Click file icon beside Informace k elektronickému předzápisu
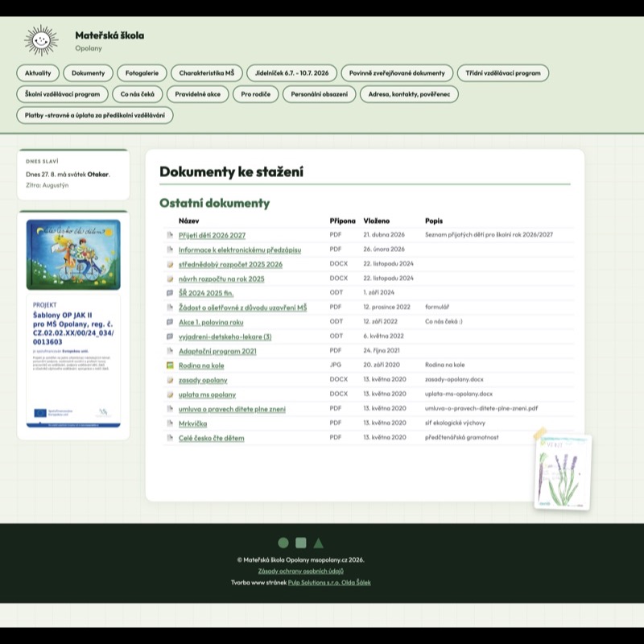The image size is (644, 644). pyautogui.click(x=170, y=250)
